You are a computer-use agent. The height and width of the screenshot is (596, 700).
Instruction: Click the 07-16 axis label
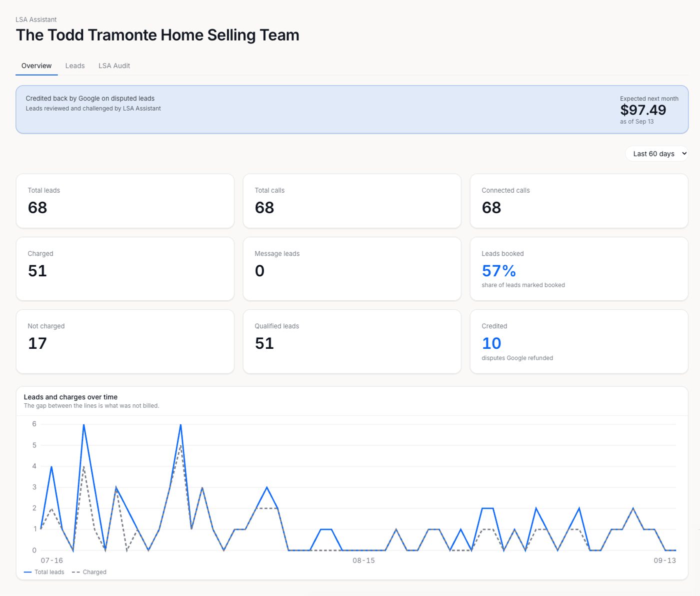coord(52,560)
